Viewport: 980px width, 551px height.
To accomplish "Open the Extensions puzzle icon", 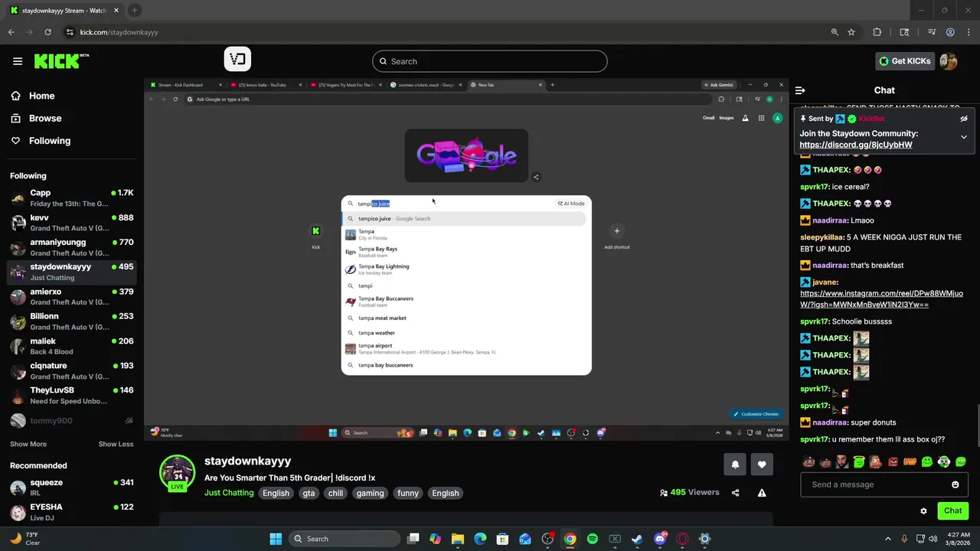I will 877,32.
